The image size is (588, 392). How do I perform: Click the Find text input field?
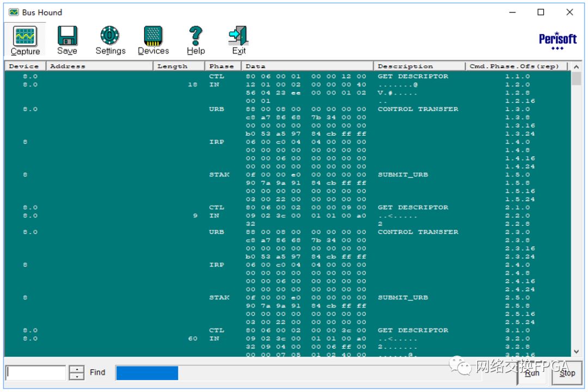click(x=36, y=373)
